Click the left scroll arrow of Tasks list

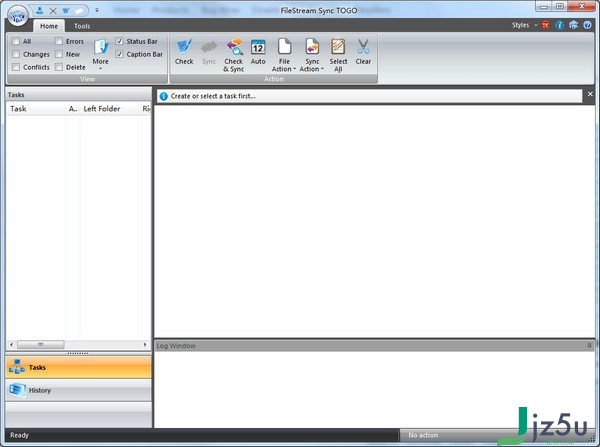11,344
